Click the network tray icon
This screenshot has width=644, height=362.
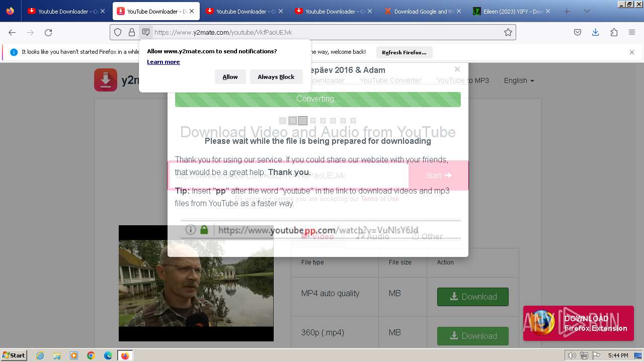click(584, 355)
